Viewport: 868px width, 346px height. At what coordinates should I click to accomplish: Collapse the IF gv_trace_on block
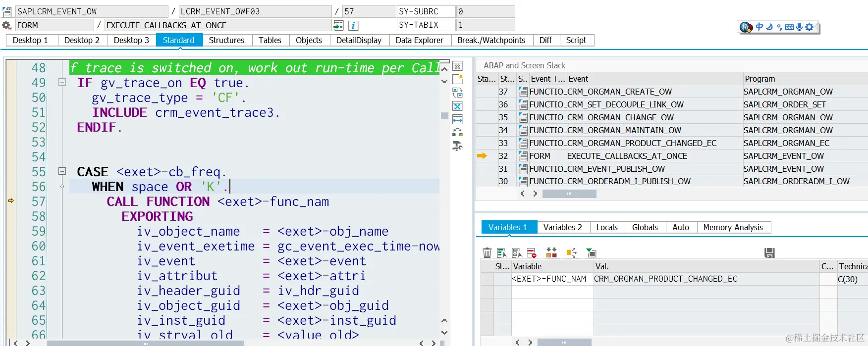click(x=62, y=82)
